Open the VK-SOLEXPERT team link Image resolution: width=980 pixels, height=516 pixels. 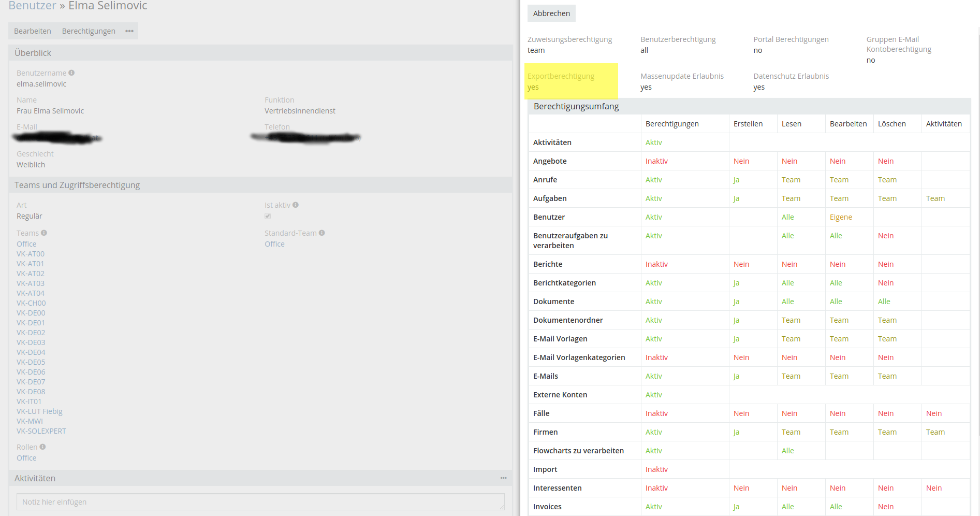[x=41, y=431]
